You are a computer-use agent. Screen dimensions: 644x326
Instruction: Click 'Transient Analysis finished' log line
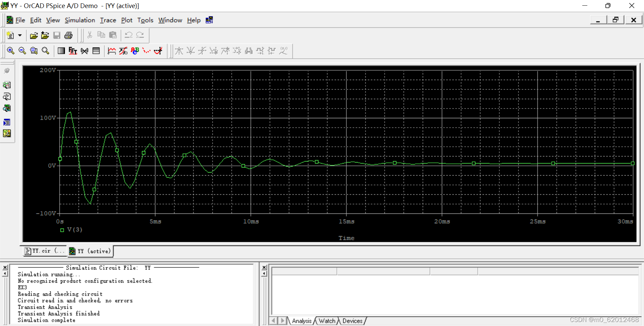(x=59, y=314)
